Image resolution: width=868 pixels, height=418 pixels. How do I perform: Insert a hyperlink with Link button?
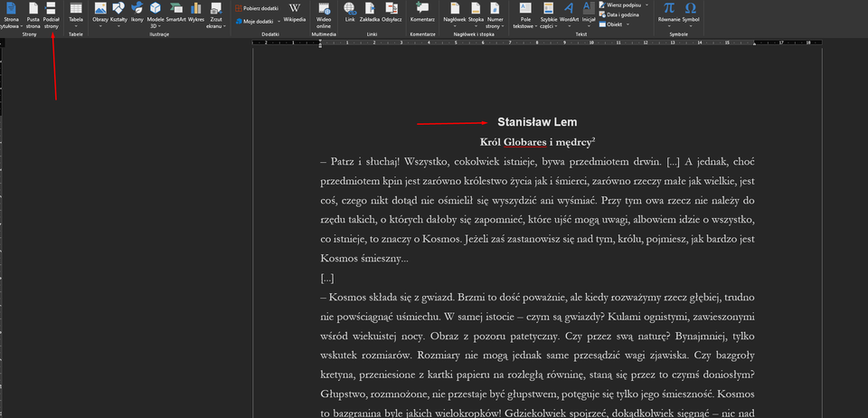click(x=350, y=12)
